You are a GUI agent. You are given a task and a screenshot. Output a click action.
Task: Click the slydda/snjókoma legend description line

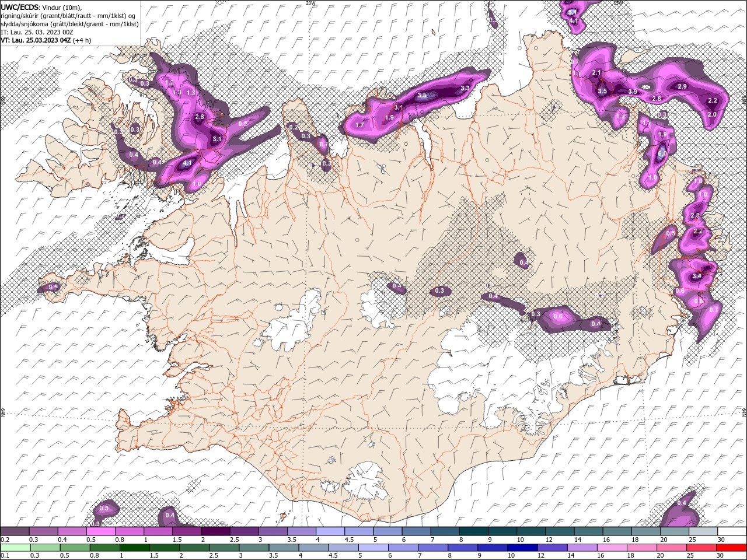click(70, 24)
